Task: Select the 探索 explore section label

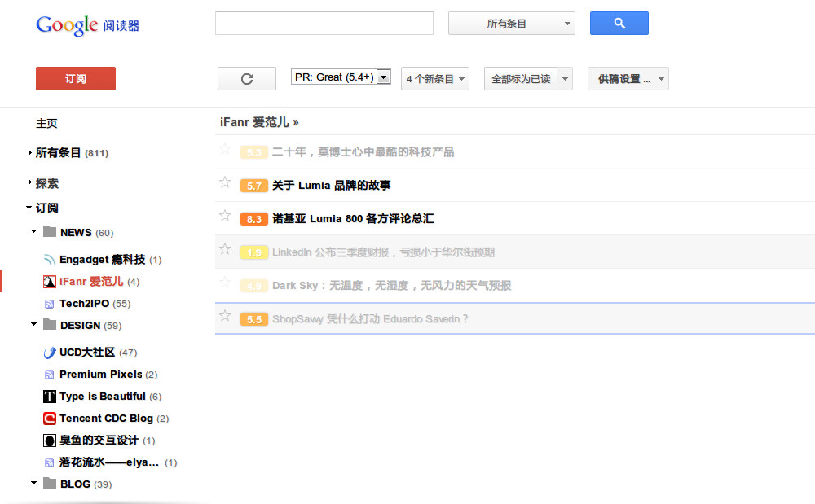Action: (46, 184)
